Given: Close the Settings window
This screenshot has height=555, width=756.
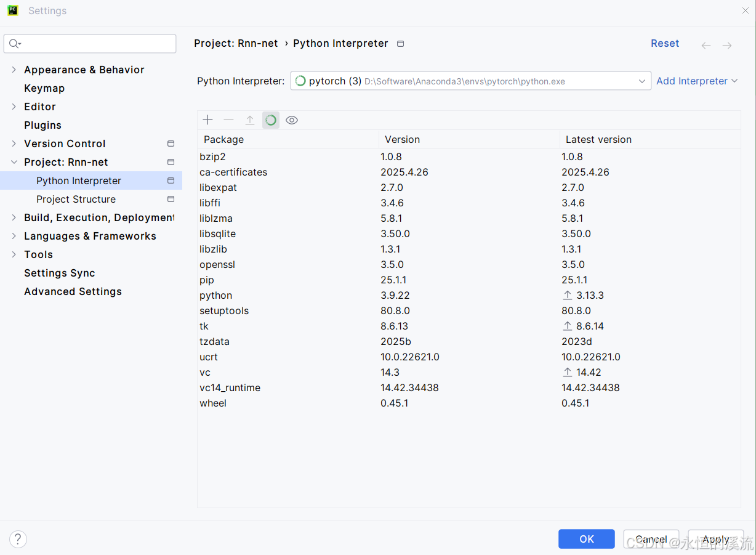Looking at the screenshot, I should [x=745, y=10].
